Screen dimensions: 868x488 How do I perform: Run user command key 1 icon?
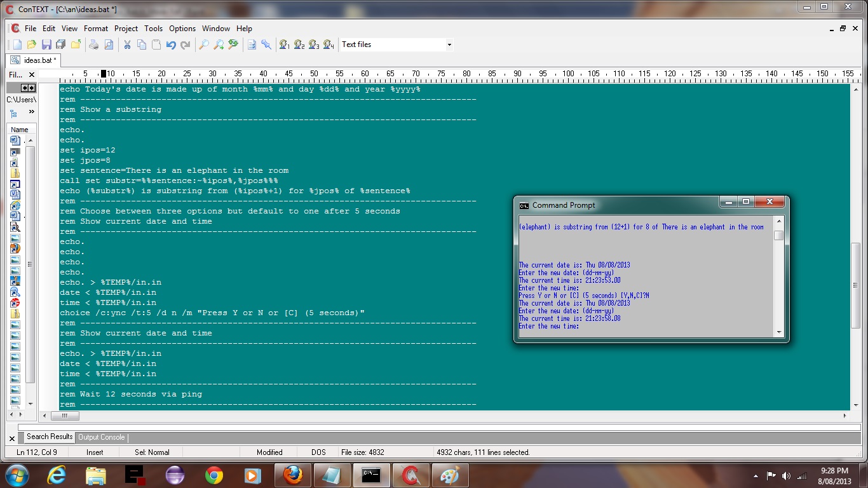(284, 44)
